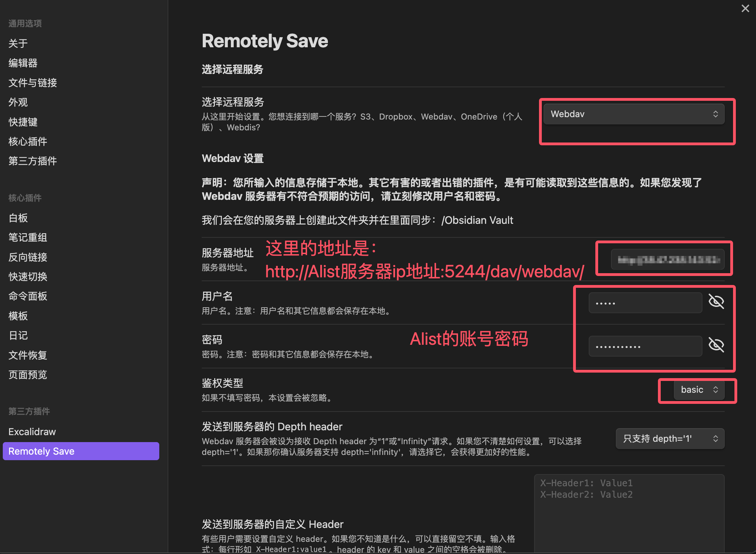Open 白板 plugin settings
This screenshot has width=756, height=554.
[81, 218]
